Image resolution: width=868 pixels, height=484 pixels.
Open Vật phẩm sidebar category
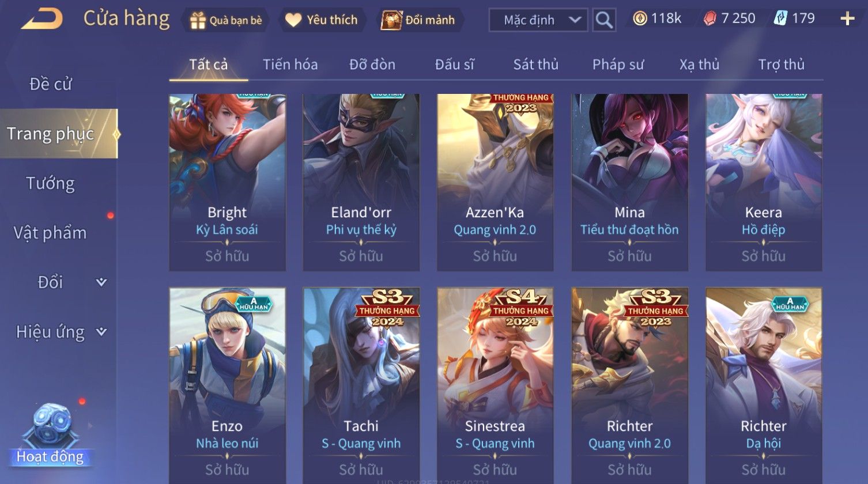click(50, 233)
